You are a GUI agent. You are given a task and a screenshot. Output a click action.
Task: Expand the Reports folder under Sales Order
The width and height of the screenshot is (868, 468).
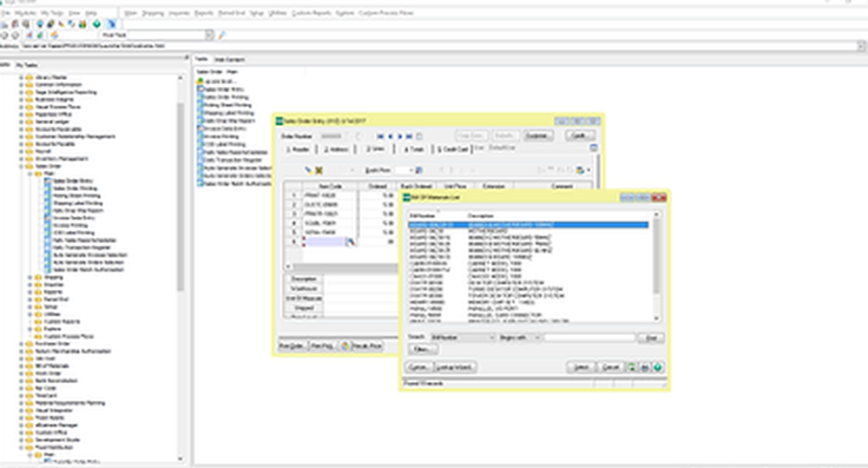coord(30,292)
